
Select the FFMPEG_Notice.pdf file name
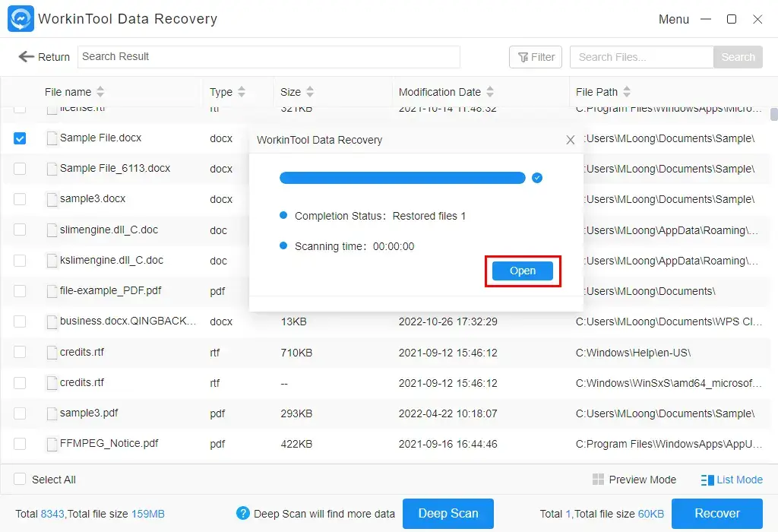109,443
